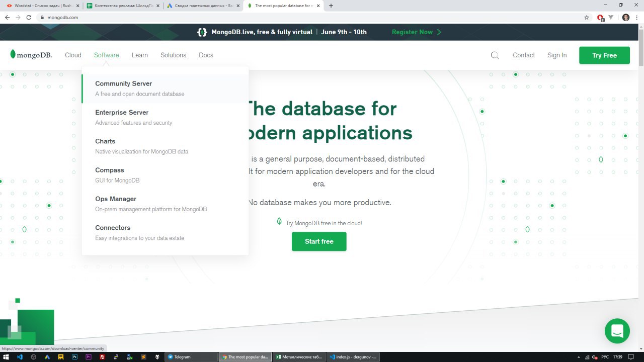Viewport: 644px width, 362px height.
Task: Open Telegram from the taskbar
Action: [x=191, y=357]
